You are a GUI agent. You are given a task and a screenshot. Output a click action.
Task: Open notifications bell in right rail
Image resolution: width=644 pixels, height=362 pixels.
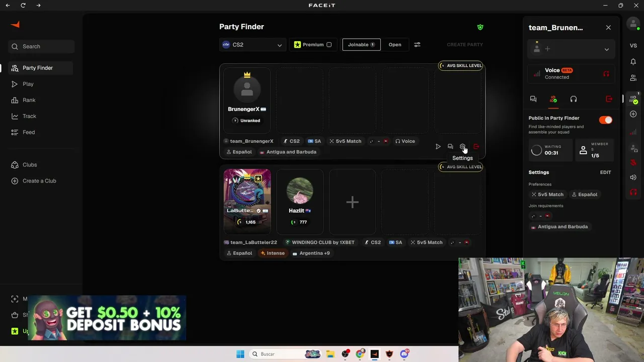[633, 62]
